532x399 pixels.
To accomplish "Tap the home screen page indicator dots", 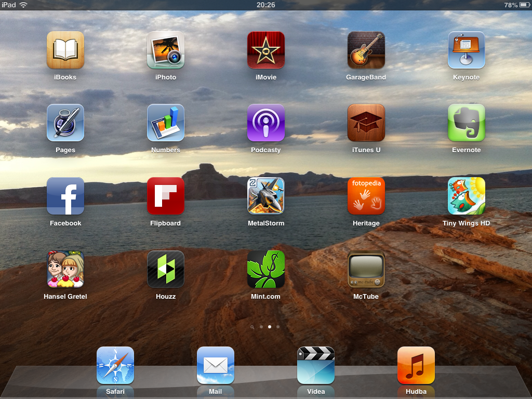I will (265, 327).
